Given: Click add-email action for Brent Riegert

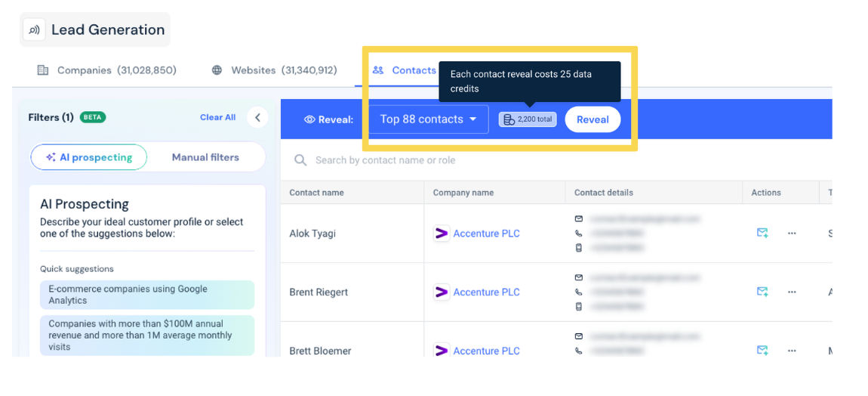Looking at the screenshot, I should 762,292.
